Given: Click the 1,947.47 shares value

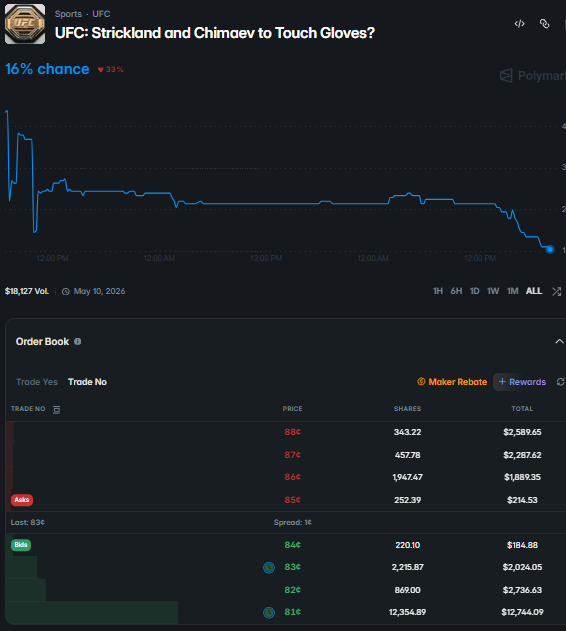Looking at the screenshot, I should click(x=407, y=477).
